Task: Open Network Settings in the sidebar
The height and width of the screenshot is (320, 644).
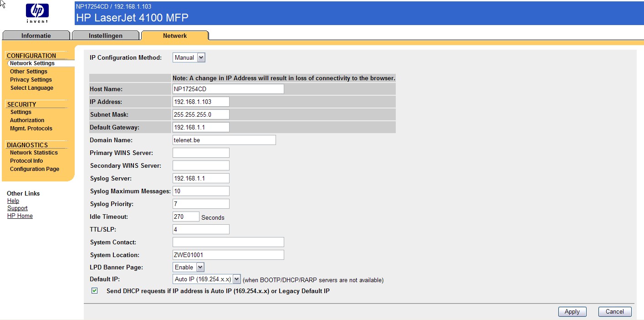Action: tap(32, 63)
